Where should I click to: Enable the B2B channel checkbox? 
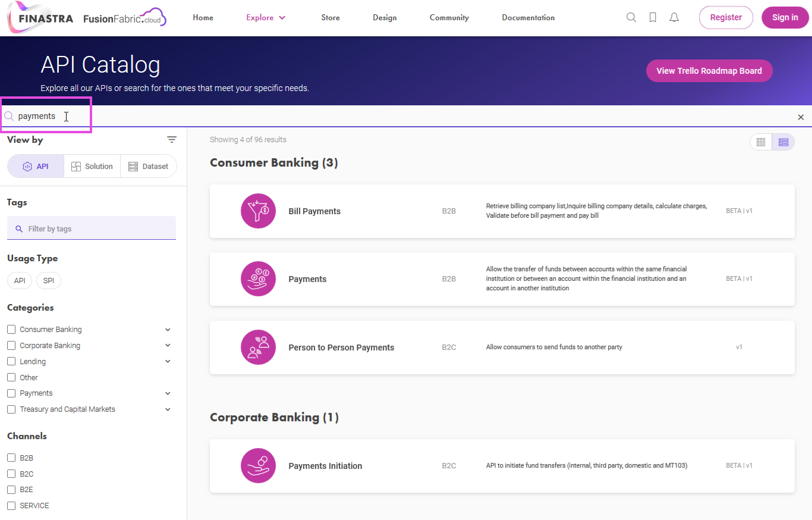(x=11, y=458)
